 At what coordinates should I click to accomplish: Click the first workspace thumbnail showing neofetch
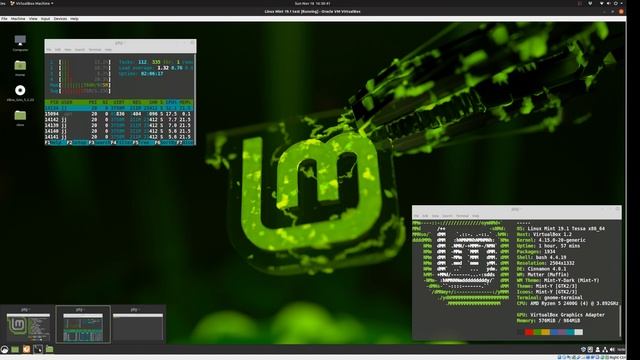[x=28, y=324]
